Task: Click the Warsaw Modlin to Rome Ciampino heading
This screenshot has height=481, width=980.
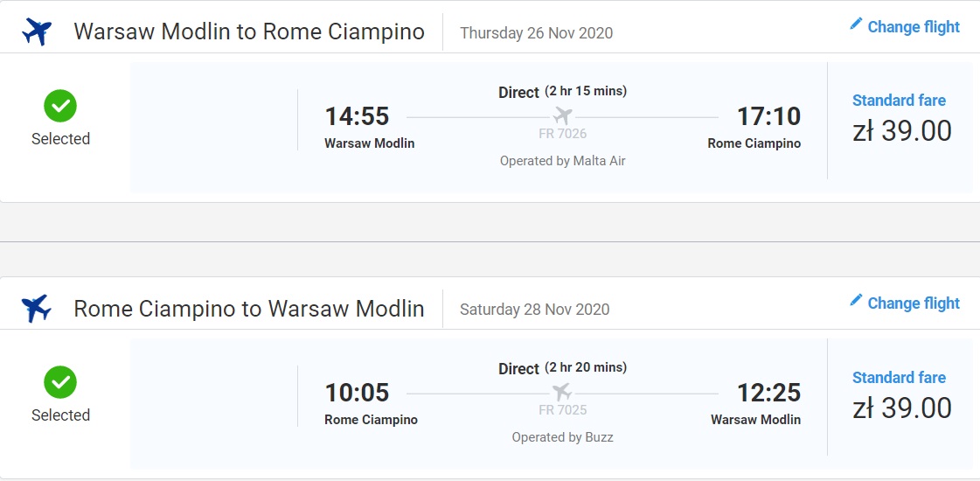Action: click(249, 31)
